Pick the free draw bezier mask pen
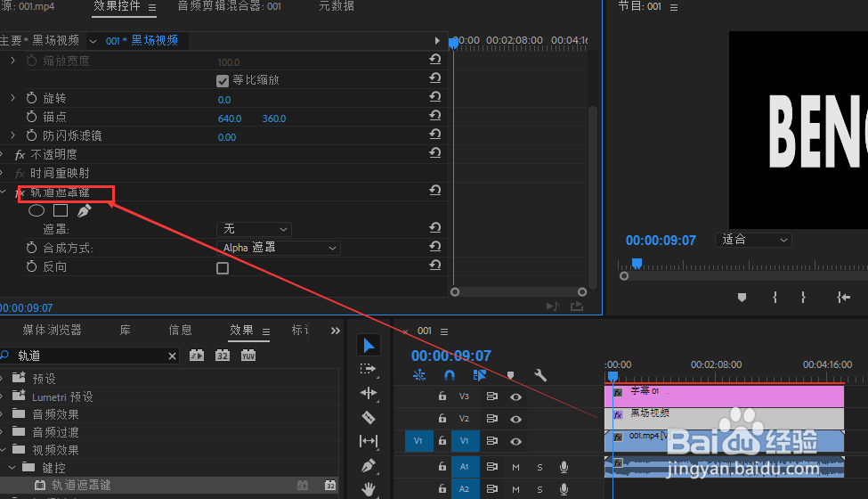868x499 pixels. pyautogui.click(x=85, y=210)
